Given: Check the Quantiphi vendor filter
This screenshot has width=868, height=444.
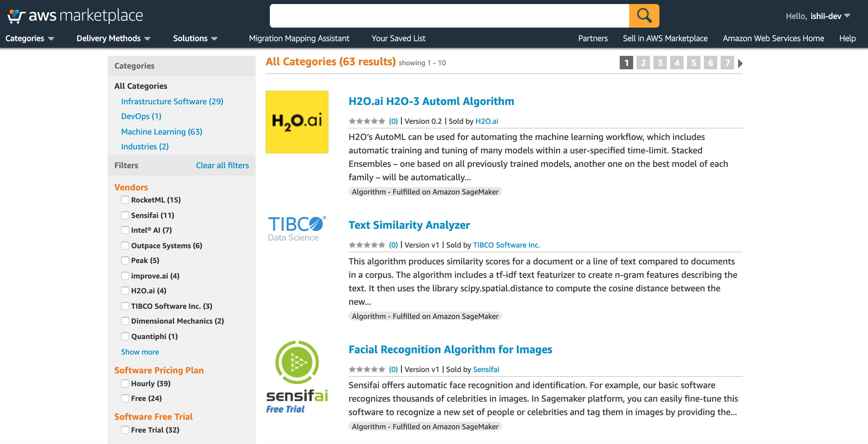Looking at the screenshot, I should (125, 337).
